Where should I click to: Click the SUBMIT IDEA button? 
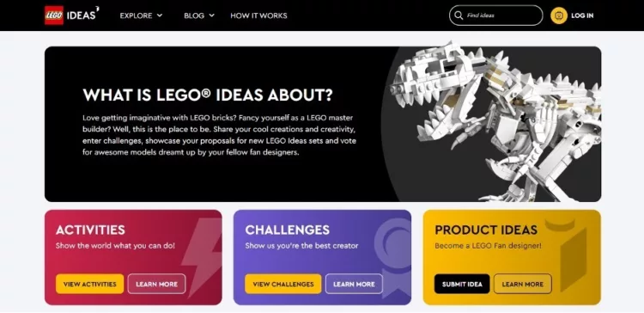coord(462,284)
